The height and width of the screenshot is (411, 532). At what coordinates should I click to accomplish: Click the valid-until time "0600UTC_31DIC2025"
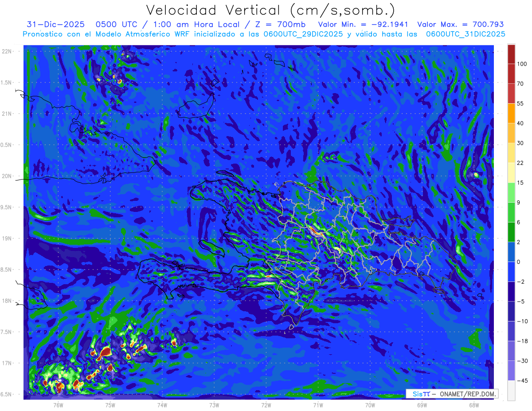coord(465,34)
